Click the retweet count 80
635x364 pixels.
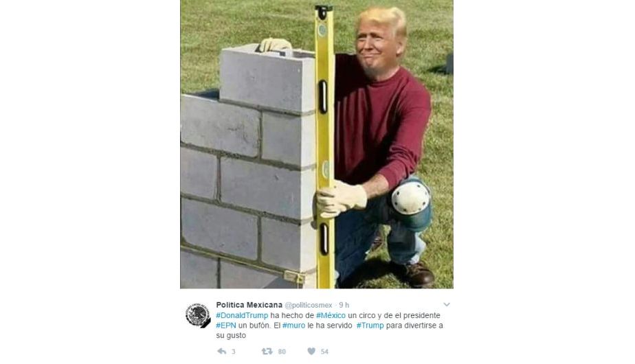pos(282,352)
